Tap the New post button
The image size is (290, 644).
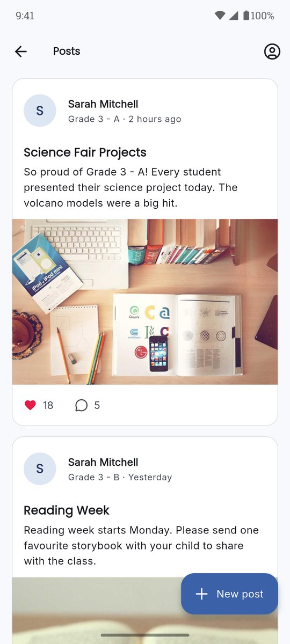pyautogui.click(x=229, y=594)
